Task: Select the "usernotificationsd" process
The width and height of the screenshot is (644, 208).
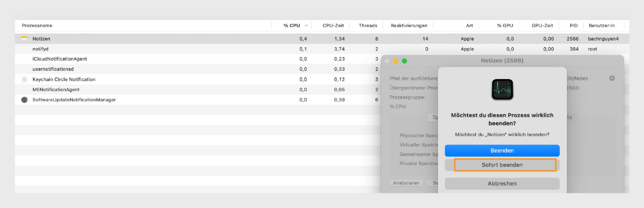Action: click(53, 69)
